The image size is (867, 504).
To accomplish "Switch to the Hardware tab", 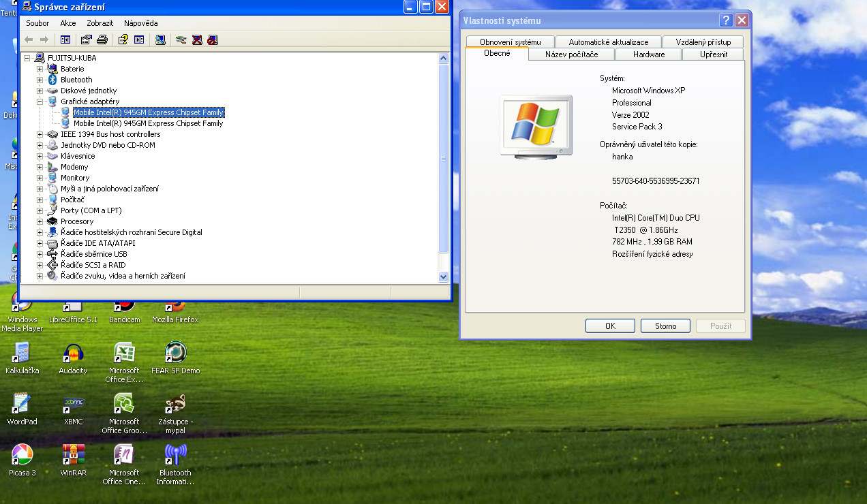I will pyautogui.click(x=648, y=54).
